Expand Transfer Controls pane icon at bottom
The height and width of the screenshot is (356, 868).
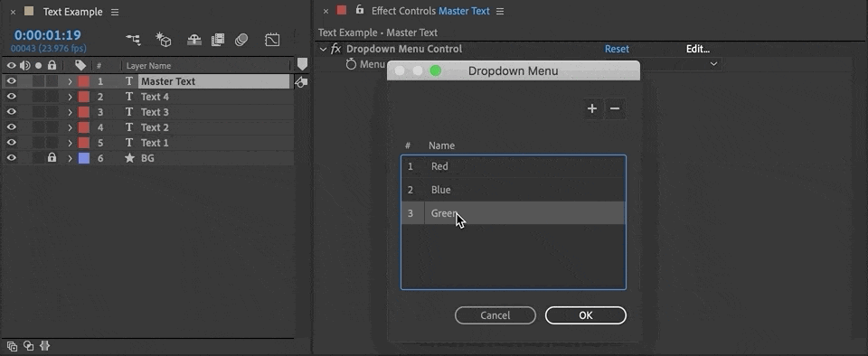(28, 346)
